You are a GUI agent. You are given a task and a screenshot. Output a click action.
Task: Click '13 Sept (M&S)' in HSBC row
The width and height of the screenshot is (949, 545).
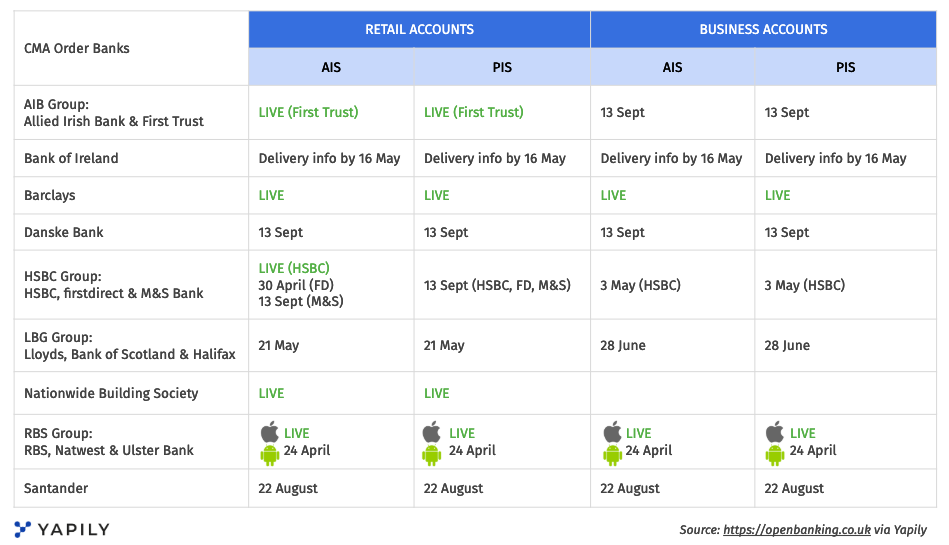(301, 302)
